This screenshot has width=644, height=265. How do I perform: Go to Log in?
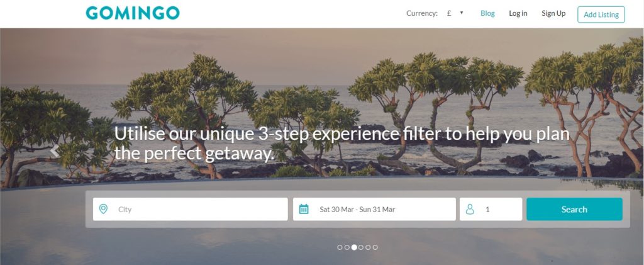click(518, 13)
